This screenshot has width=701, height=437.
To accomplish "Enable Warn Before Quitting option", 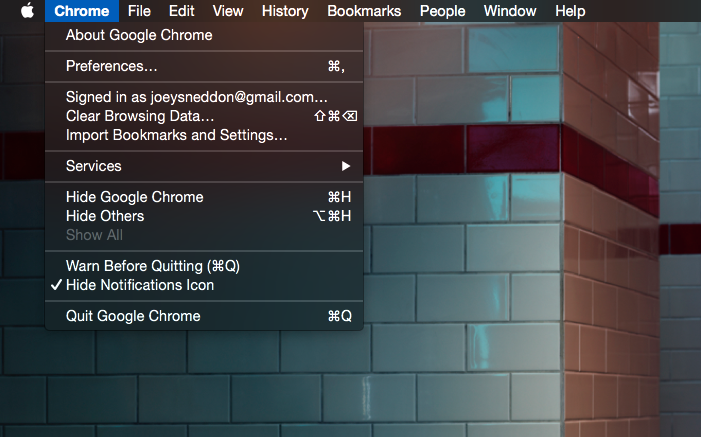I will tap(153, 266).
